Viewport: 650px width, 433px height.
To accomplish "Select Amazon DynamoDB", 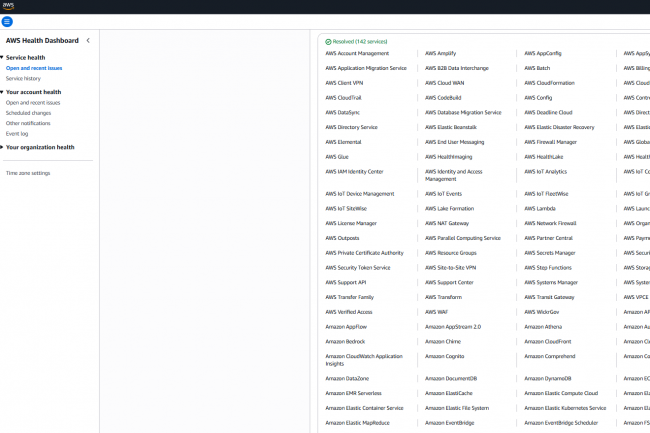I will click(x=548, y=378).
